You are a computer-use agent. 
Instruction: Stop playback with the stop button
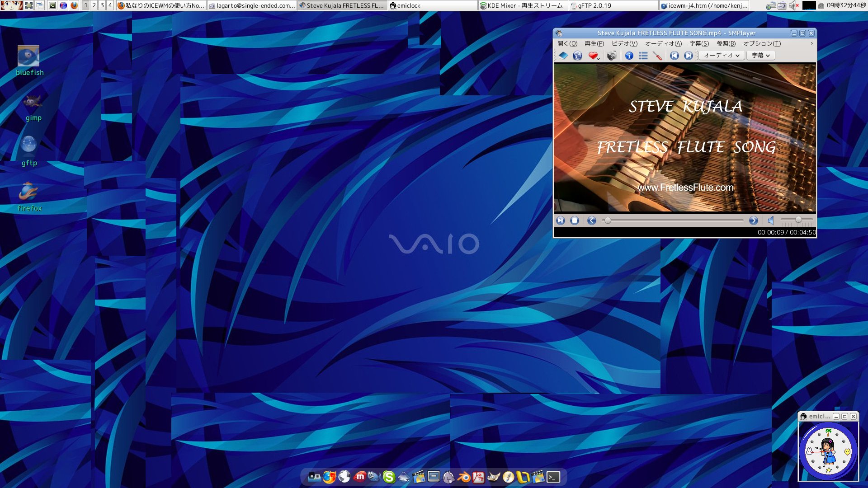[x=575, y=221]
